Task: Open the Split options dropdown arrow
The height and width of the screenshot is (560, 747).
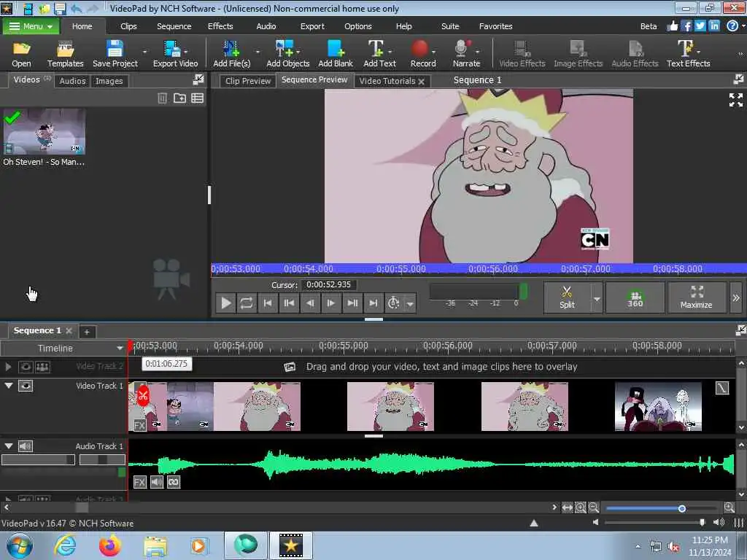Action: point(597,298)
